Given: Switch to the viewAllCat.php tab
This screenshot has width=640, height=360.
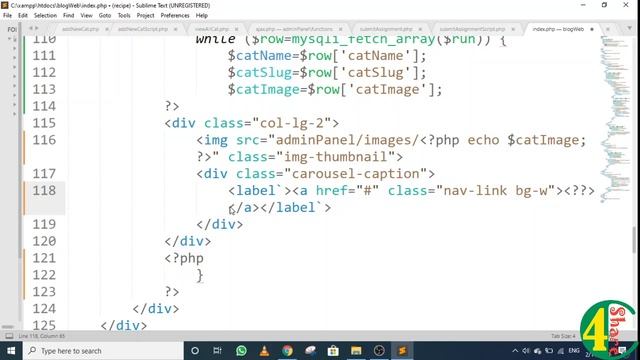Looking at the screenshot, I should (x=211, y=29).
